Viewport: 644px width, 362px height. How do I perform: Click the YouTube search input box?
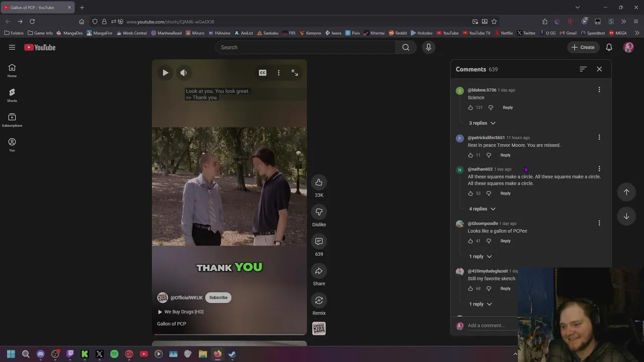click(x=305, y=47)
